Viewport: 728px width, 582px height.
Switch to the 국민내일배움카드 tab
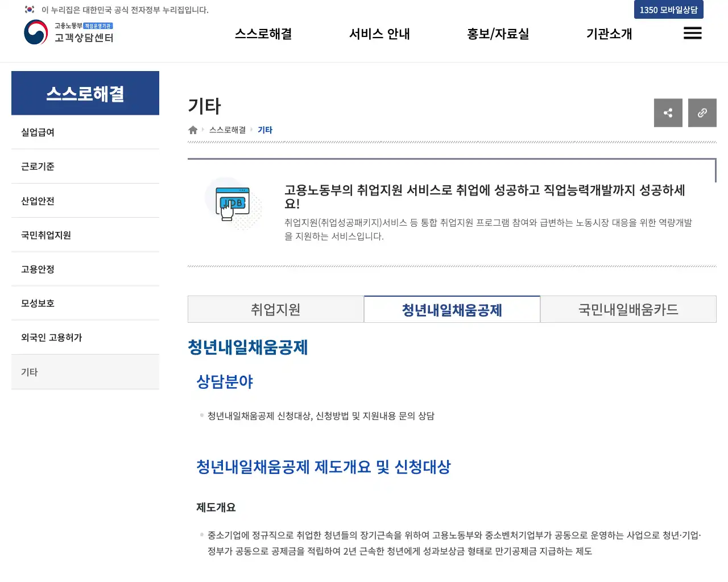(x=628, y=309)
